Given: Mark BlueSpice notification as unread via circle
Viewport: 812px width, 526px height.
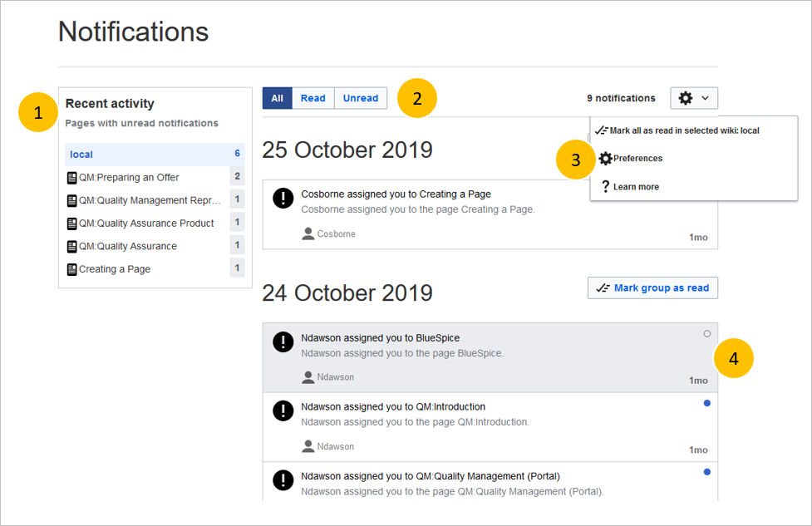Looking at the screenshot, I should pyautogui.click(x=707, y=334).
